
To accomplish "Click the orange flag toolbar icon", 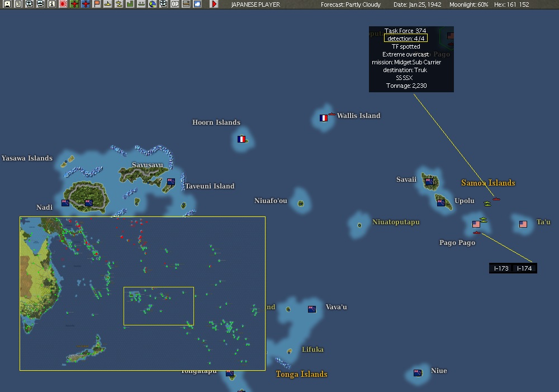I will pyautogui.click(x=97, y=4).
